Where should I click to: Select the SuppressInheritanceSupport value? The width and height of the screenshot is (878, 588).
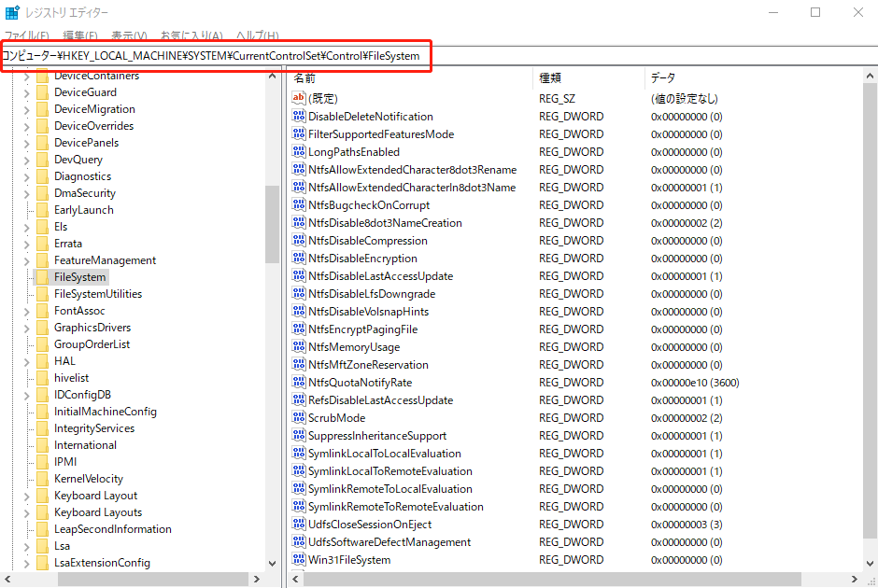[376, 435]
